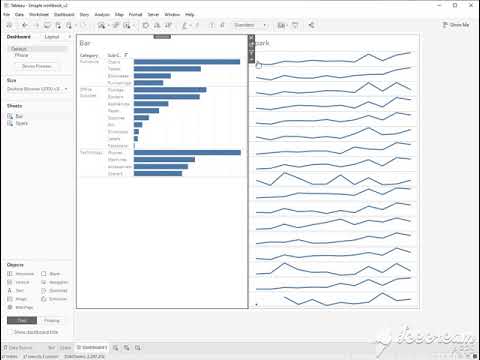
Task: Open the Show Me panel
Action: (x=456, y=25)
